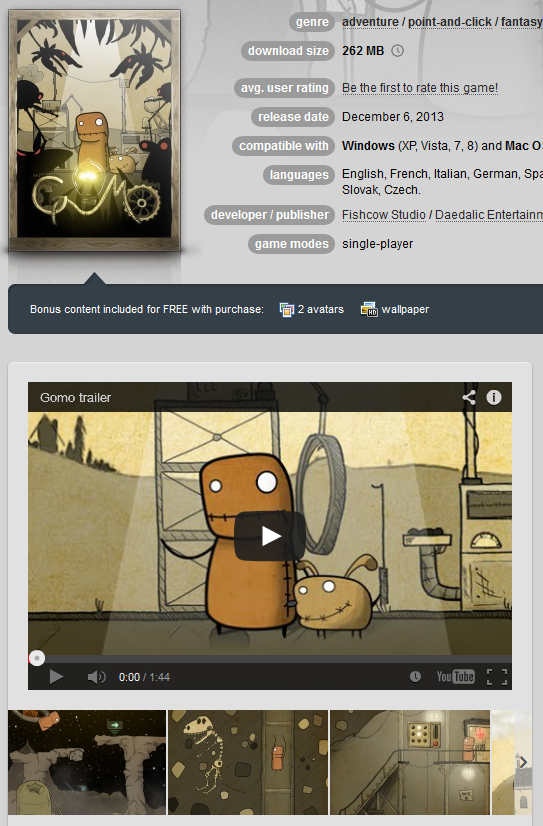Click the HD wallpaper bonus icon
This screenshot has width=543, height=826.
(369, 310)
